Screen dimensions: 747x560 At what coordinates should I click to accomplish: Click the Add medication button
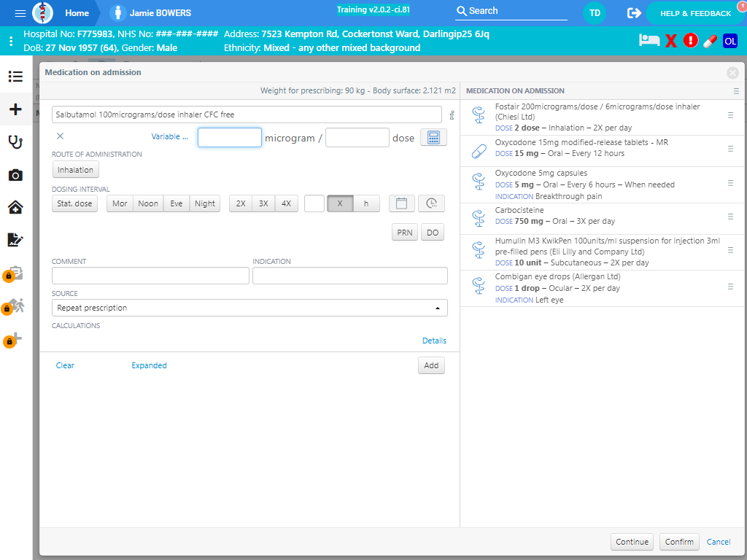tap(431, 365)
